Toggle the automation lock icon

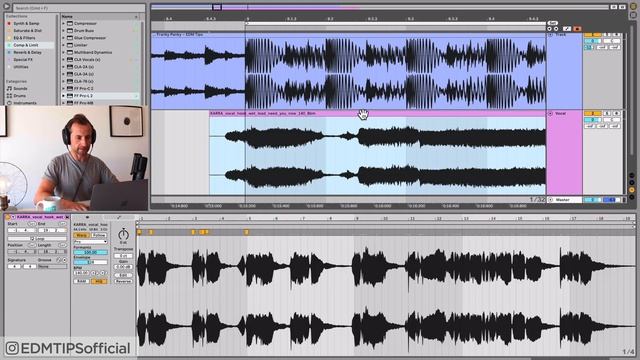click(x=567, y=29)
